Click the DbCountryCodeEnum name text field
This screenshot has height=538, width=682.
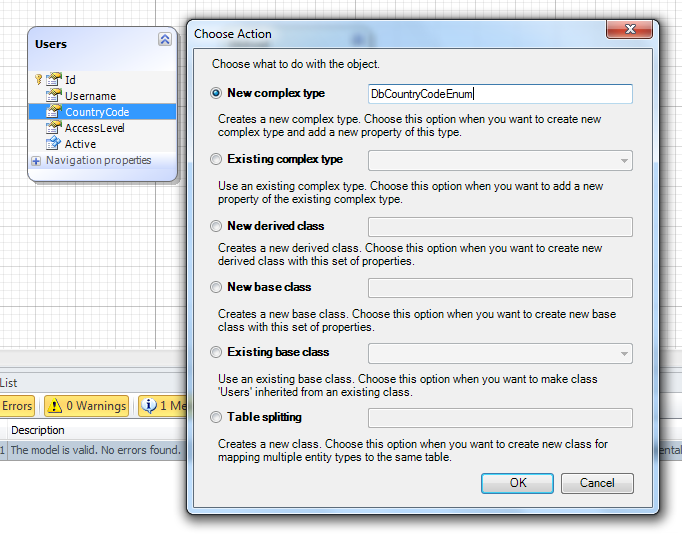coord(500,94)
